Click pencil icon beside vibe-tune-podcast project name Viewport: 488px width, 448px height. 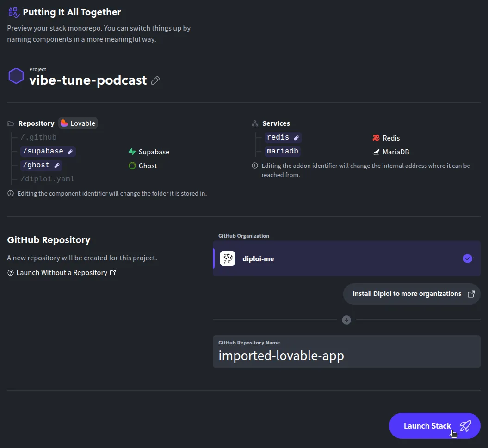[x=155, y=80]
